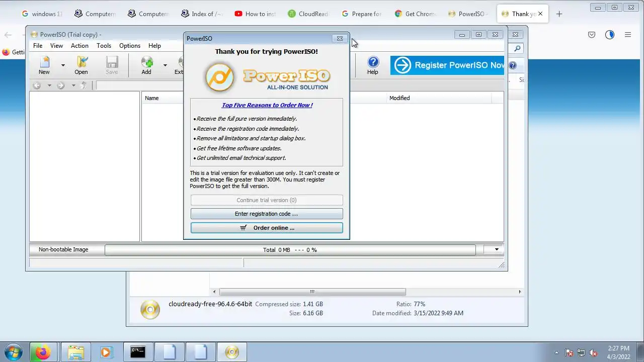Switch to the Get Chrom browser tab
This screenshot has height=362, width=644.
pos(415,14)
